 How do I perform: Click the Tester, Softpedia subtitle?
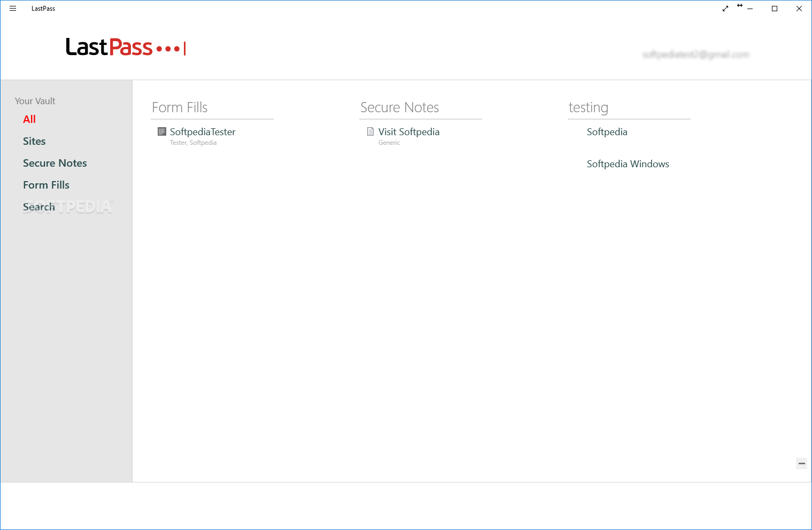click(194, 143)
